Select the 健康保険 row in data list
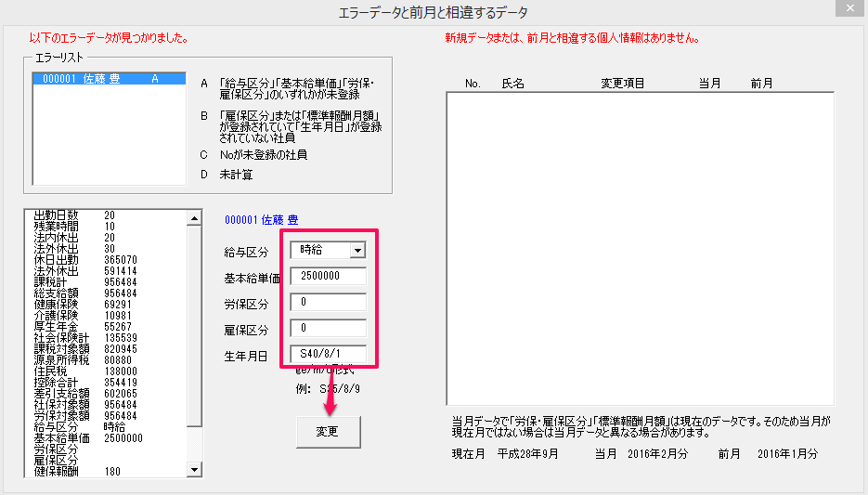The height and width of the screenshot is (495, 868). [x=82, y=305]
